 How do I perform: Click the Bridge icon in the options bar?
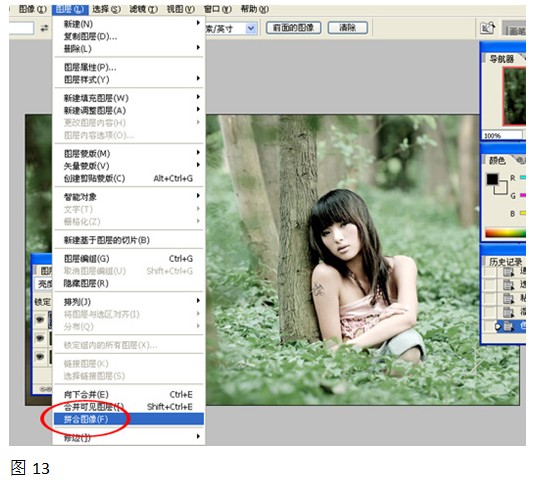point(487,28)
